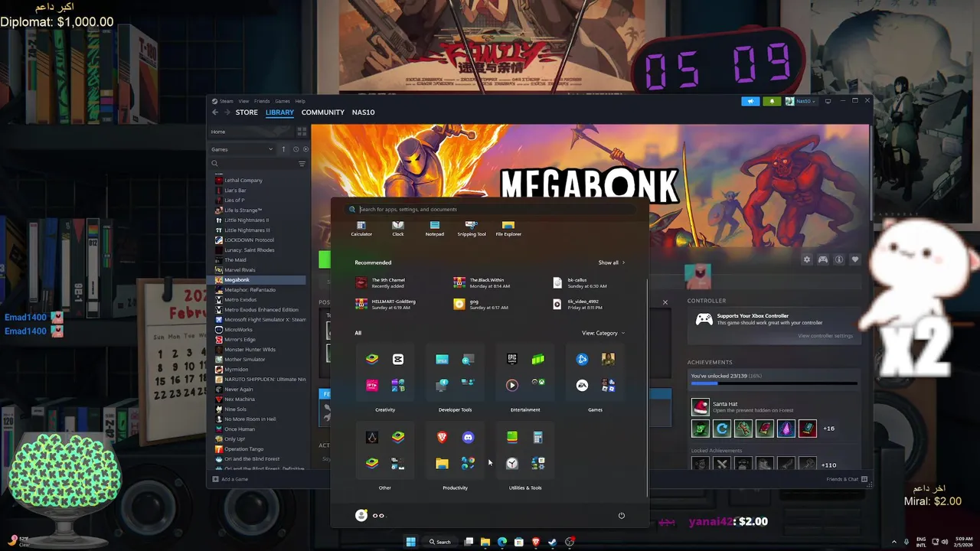Toggle Steam library collections grid view

pos(302,132)
